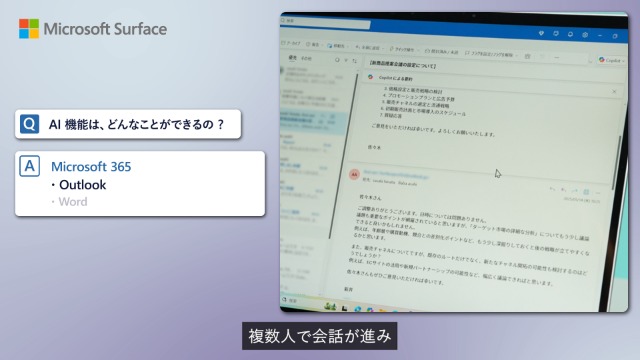Open Outlook premium diamond icon in title bar
This screenshot has height=360, width=640.
pyautogui.click(x=541, y=33)
